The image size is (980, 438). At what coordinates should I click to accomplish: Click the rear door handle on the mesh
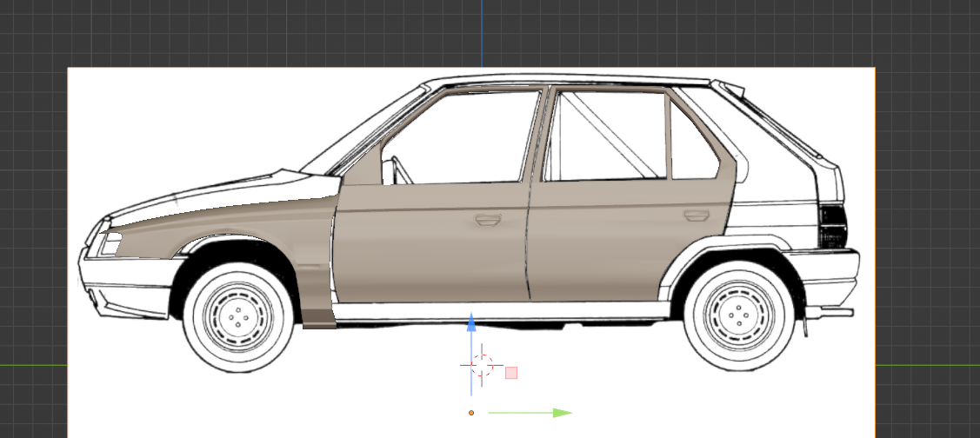697,216
